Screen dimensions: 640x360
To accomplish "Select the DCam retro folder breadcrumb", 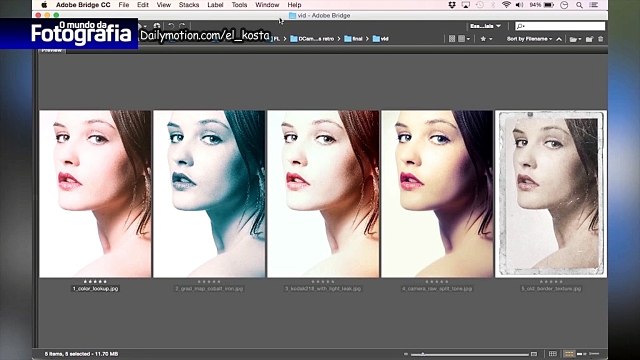I will click(312, 39).
